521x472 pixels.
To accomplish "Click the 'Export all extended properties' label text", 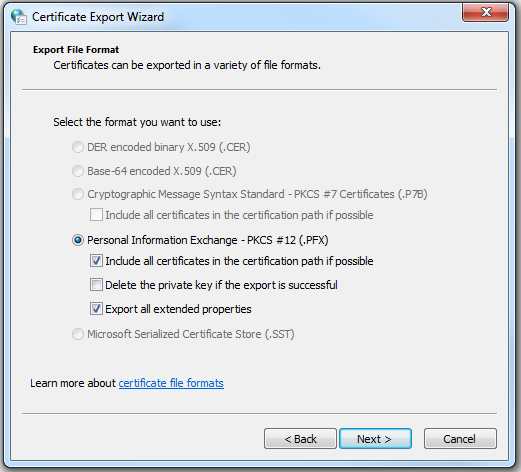I will point(178,309).
